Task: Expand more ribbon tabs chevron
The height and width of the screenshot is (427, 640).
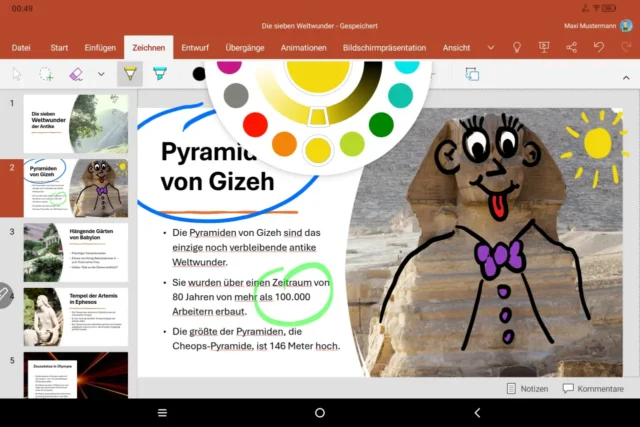Action: click(x=490, y=47)
